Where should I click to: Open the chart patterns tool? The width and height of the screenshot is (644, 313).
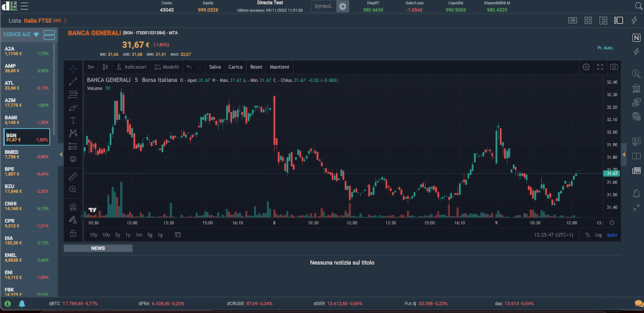[73, 133]
